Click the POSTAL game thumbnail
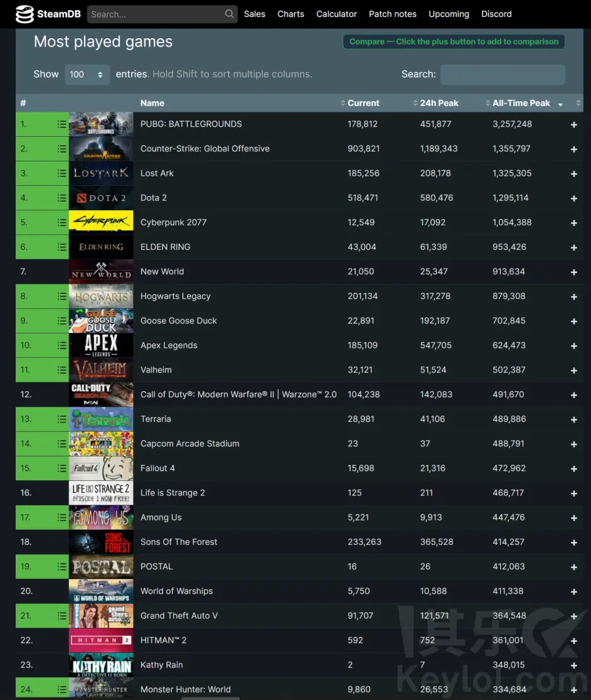The height and width of the screenshot is (700, 591). click(101, 566)
